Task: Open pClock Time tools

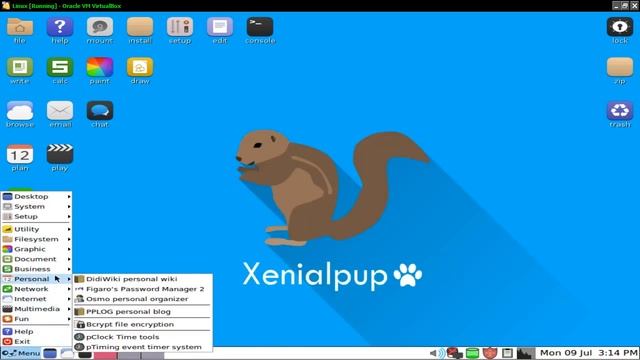Action: (x=143, y=337)
